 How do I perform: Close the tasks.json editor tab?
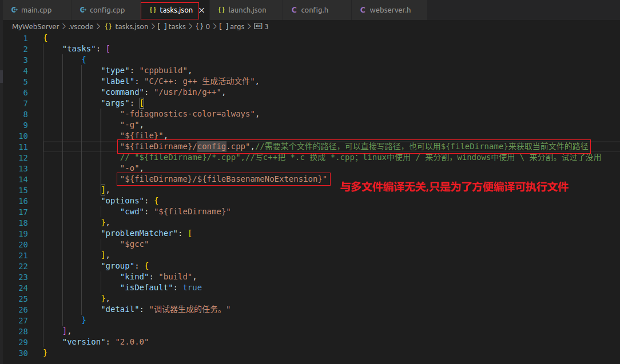[x=201, y=10]
